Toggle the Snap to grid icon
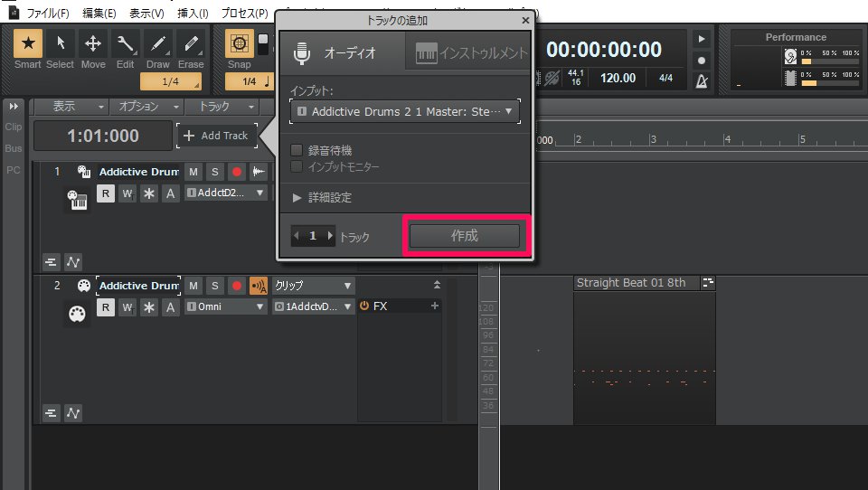The height and width of the screenshot is (490, 868). pyautogui.click(x=239, y=44)
